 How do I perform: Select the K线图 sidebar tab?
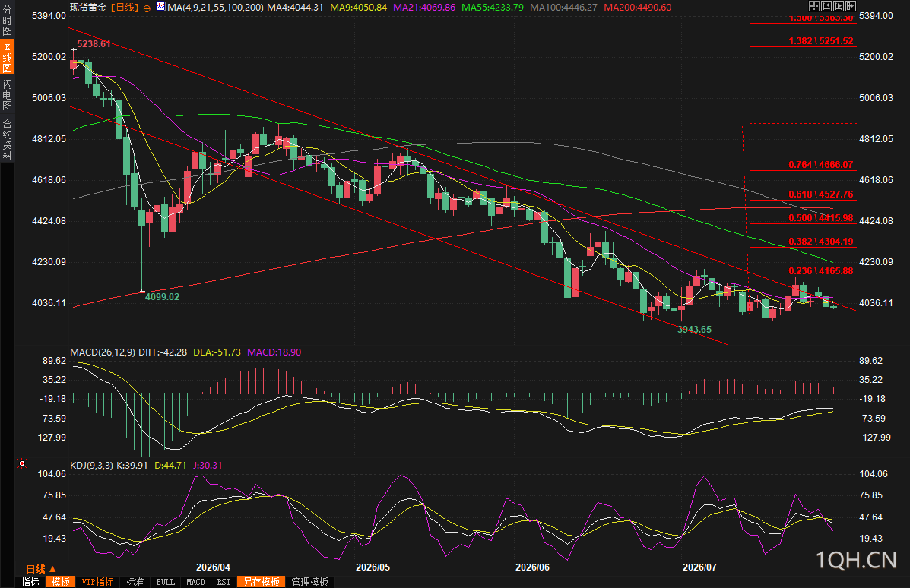pyautogui.click(x=7, y=58)
